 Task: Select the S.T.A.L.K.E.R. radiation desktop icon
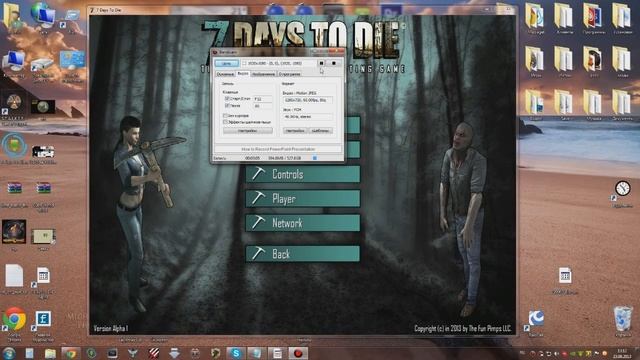point(14,102)
